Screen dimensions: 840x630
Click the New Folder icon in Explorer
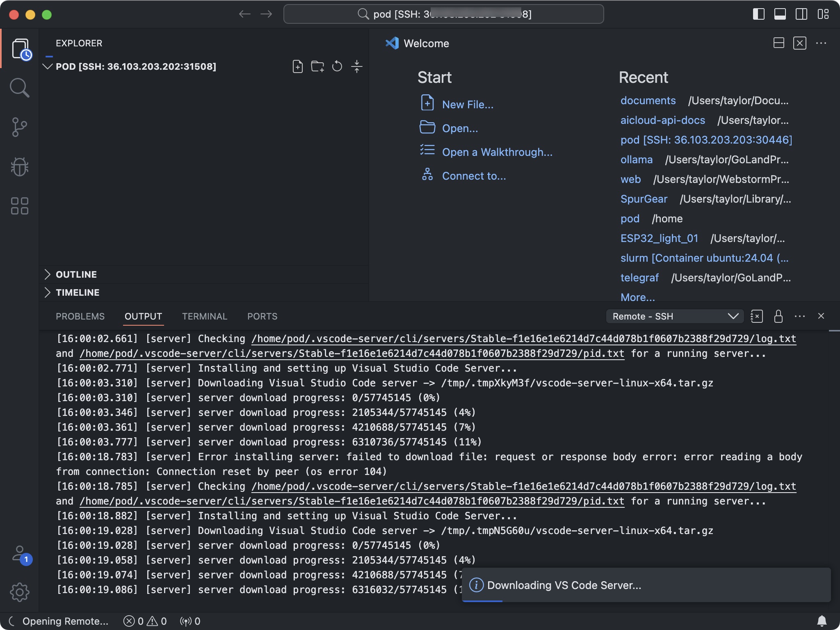tap(317, 66)
